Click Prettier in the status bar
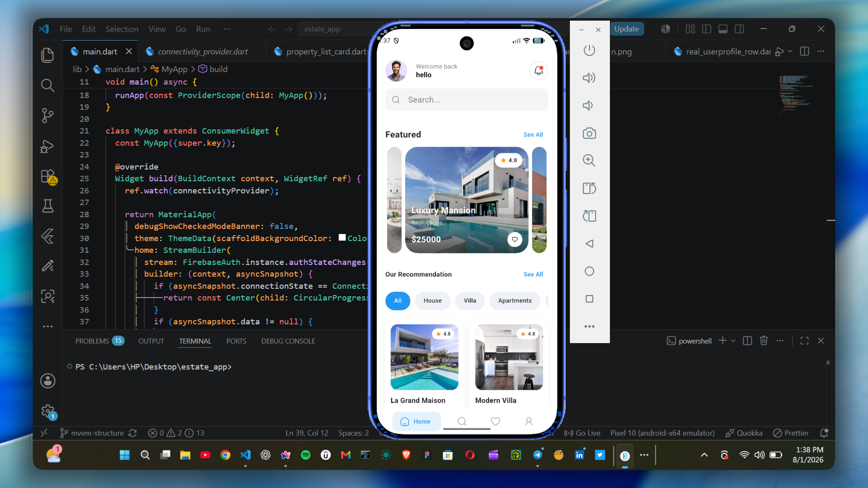This screenshot has width=868, height=488. [791, 433]
